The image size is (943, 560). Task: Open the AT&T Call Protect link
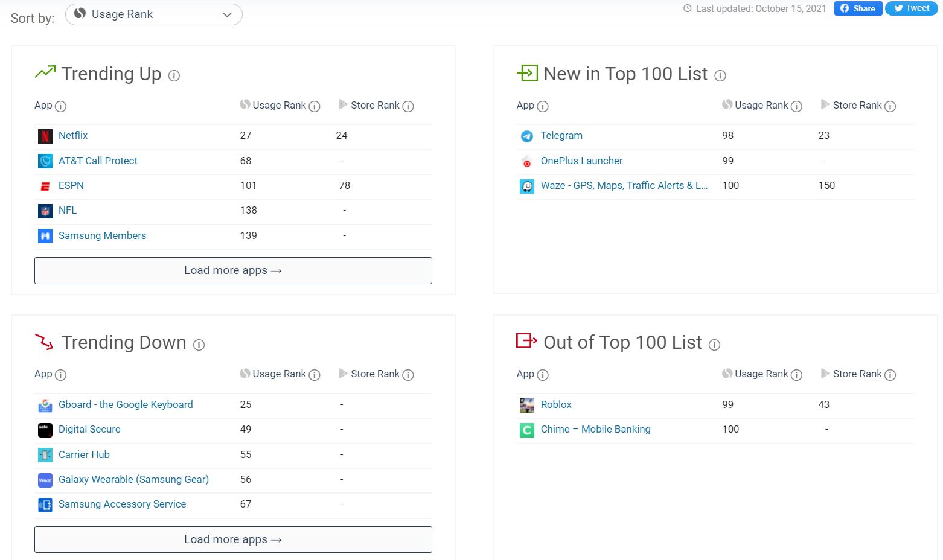(98, 161)
